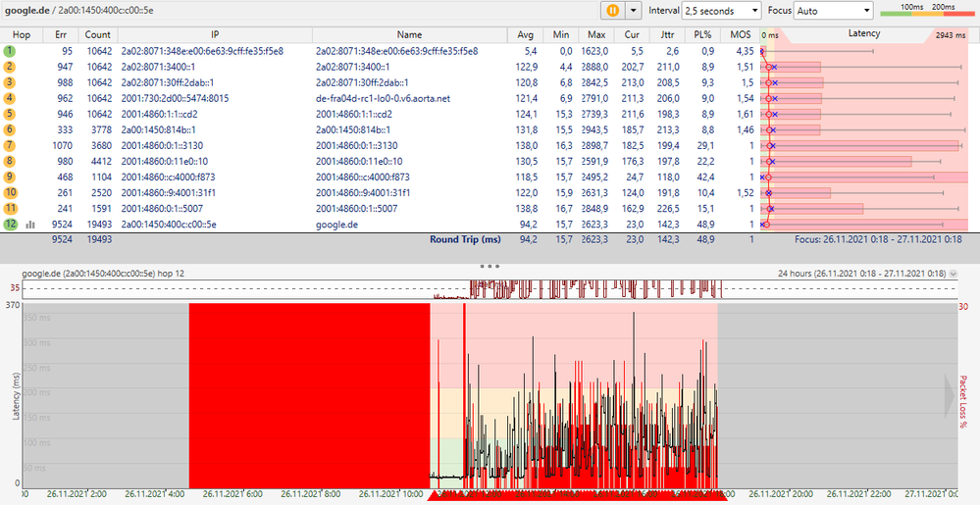The width and height of the screenshot is (980, 505).
Task: Click the scroll-forward arrow on the timeline graph
Action: [950, 395]
